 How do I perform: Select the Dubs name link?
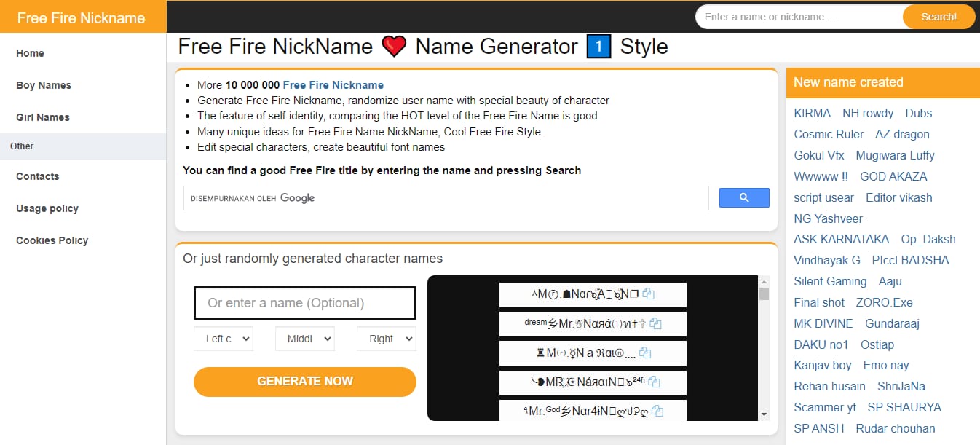919,114
